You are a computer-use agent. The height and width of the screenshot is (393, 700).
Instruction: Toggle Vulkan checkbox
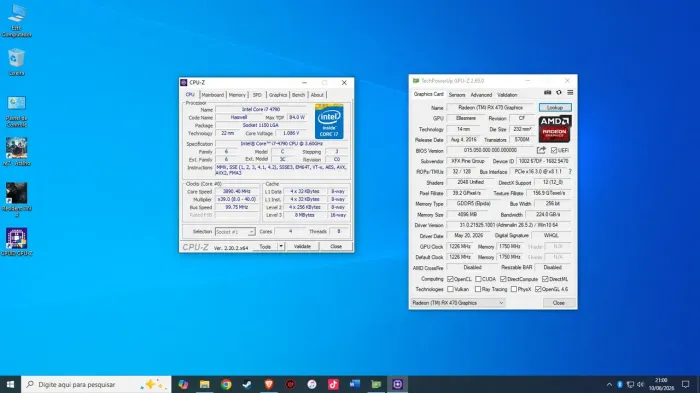click(450, 289)
